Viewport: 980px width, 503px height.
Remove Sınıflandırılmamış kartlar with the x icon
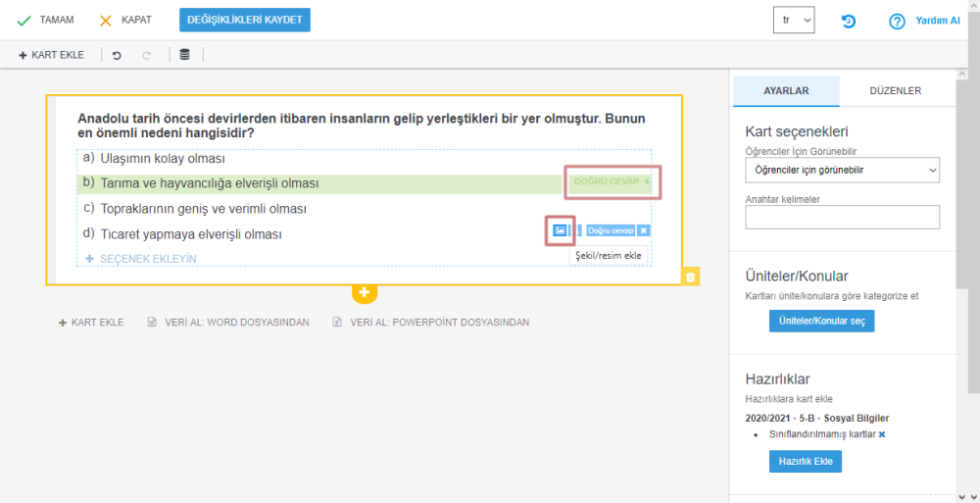(x=881, y=433)
